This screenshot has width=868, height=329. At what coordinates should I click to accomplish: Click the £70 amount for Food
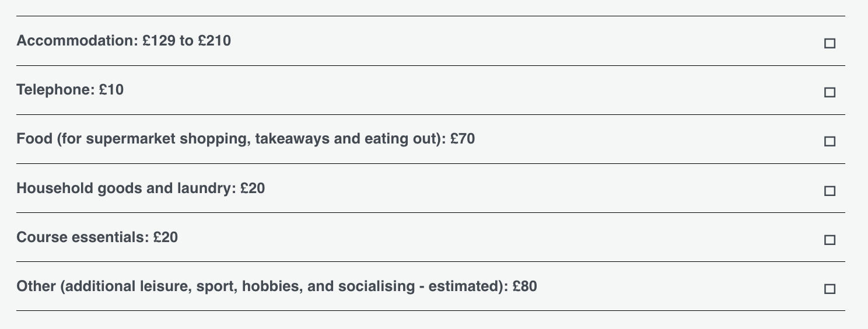click(x=463, y=139)
